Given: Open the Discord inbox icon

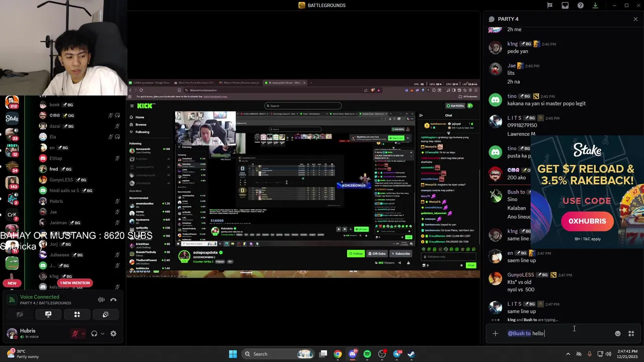Looking at the screenshot, I should click(x=565, y=6).
